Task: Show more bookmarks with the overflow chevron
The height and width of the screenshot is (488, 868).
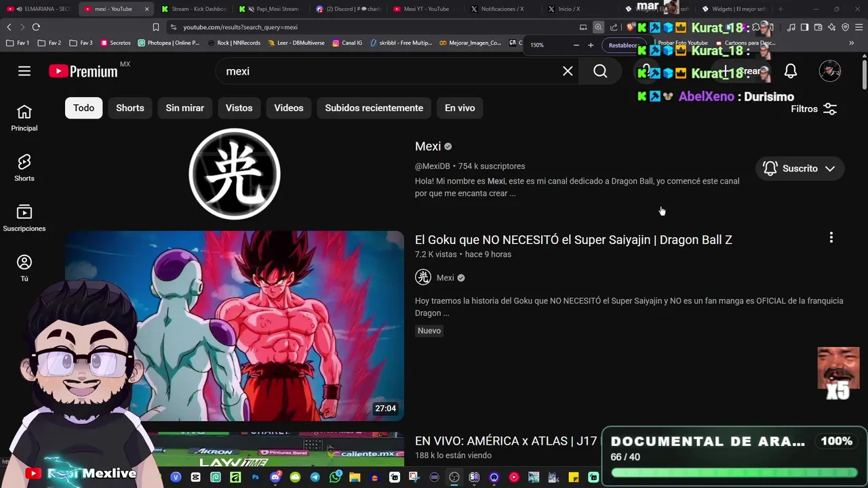Action: tap(852, 43)
